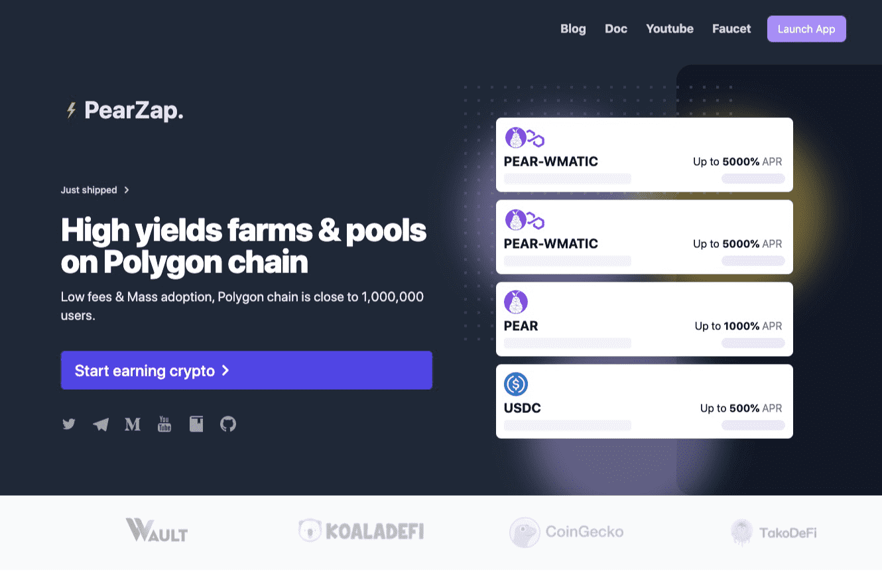Click the USDC coin icon
This screenshot has width=882, height=588.
tap(516, 384)
